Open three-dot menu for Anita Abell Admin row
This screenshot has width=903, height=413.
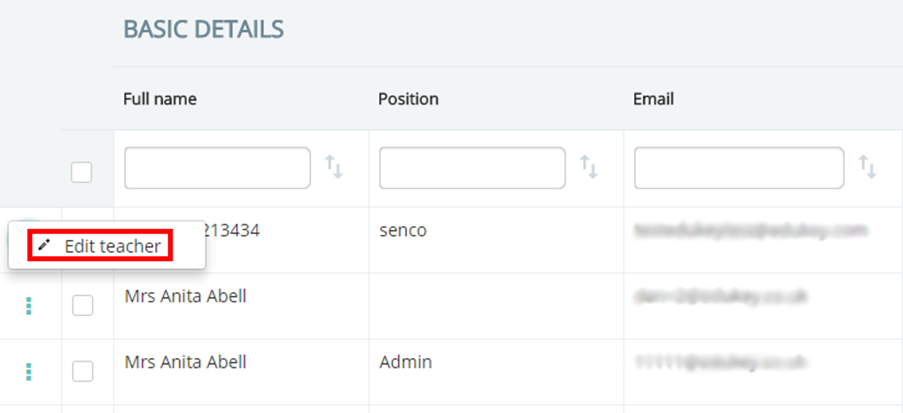pos(28,372)
